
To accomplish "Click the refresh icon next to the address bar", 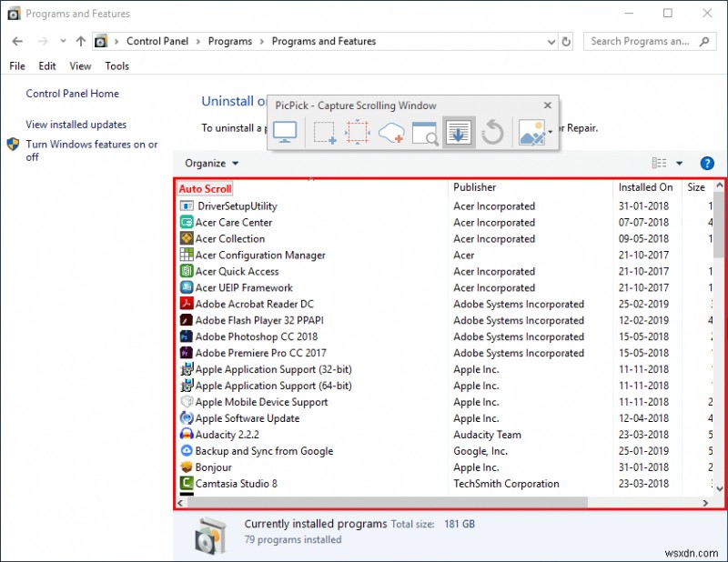I will click(565, 41).
